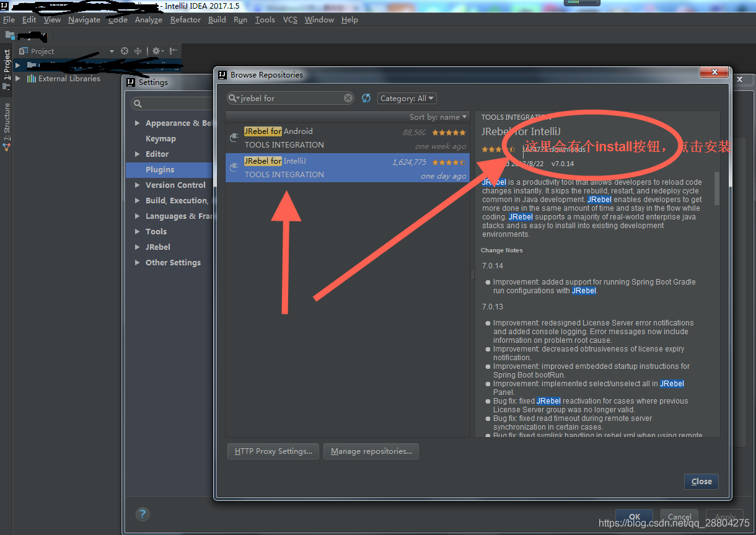Click star rating of JRebel for IntelliJ row
This screenshot has width=756, height=535.
pyautogui.click(x=449, y=162)
